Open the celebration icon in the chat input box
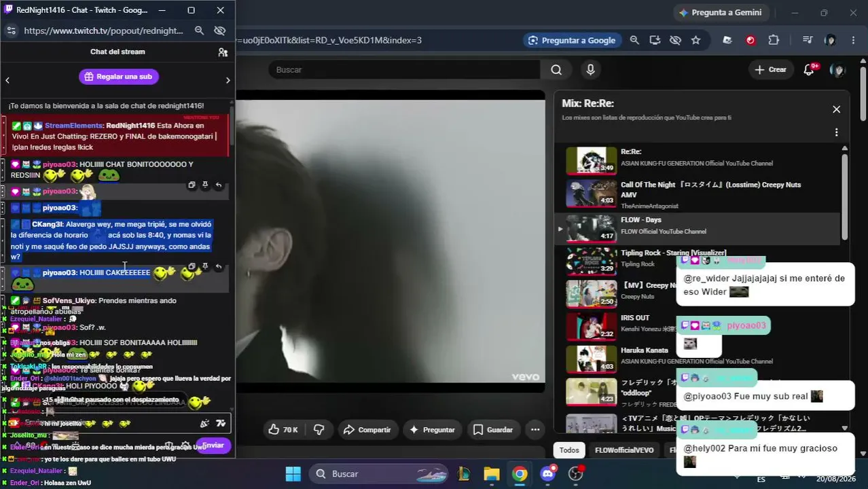 point(204,423)
